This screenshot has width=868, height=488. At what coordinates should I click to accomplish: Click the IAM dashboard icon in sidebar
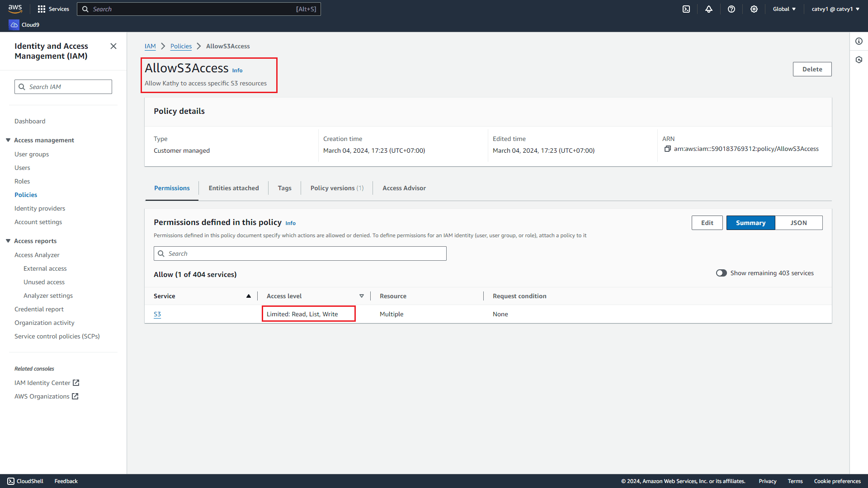point(30,121)
